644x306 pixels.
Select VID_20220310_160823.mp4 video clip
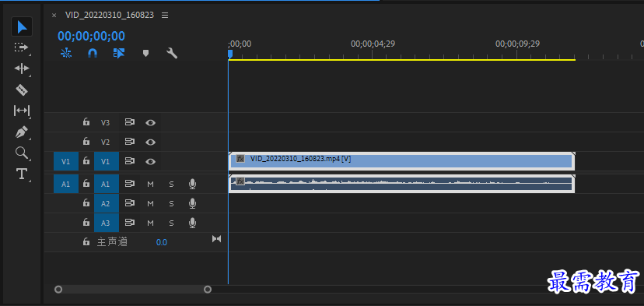(x=401, y=161)
